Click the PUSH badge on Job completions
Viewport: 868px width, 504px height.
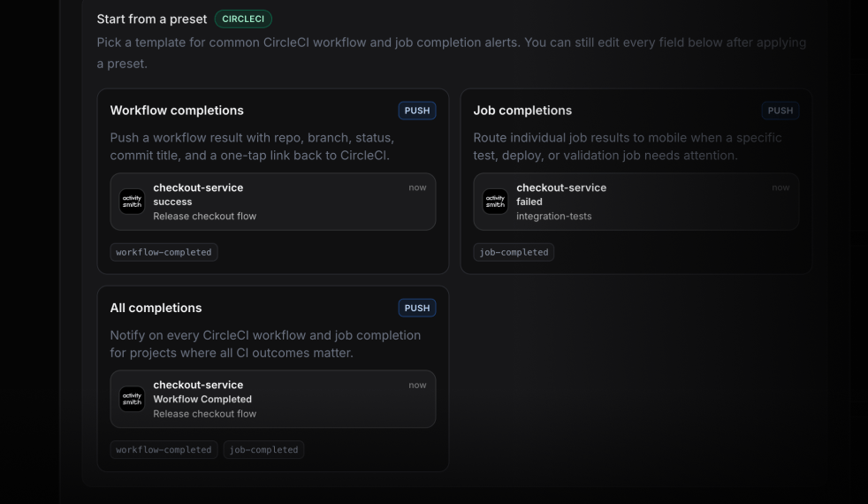click(x=780, y=111)
